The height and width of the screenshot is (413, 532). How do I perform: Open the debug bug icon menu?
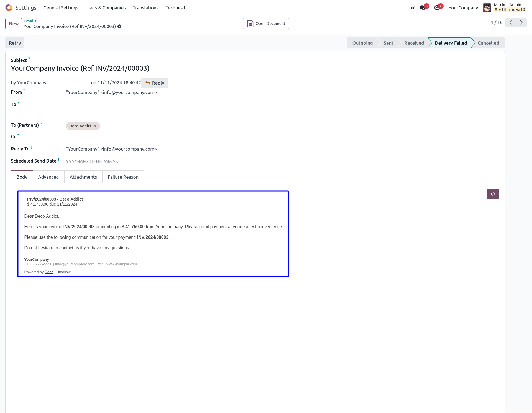click(x=412, y=8)
